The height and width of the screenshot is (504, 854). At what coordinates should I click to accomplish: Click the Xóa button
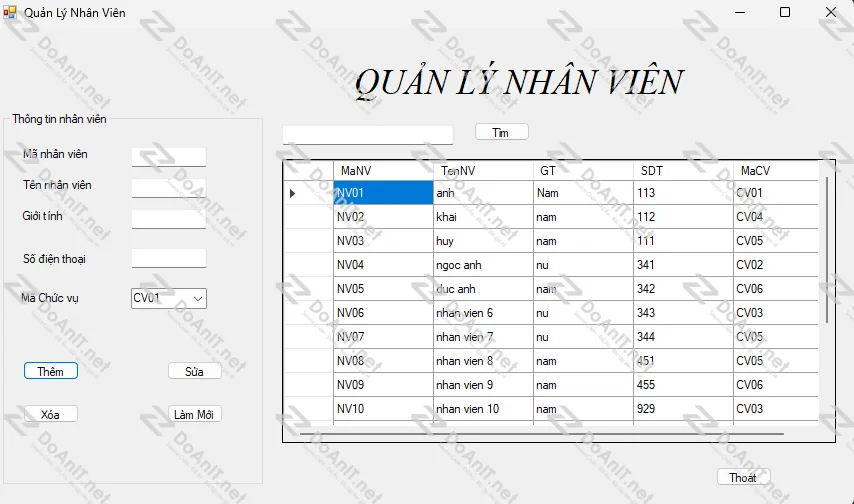50,414
